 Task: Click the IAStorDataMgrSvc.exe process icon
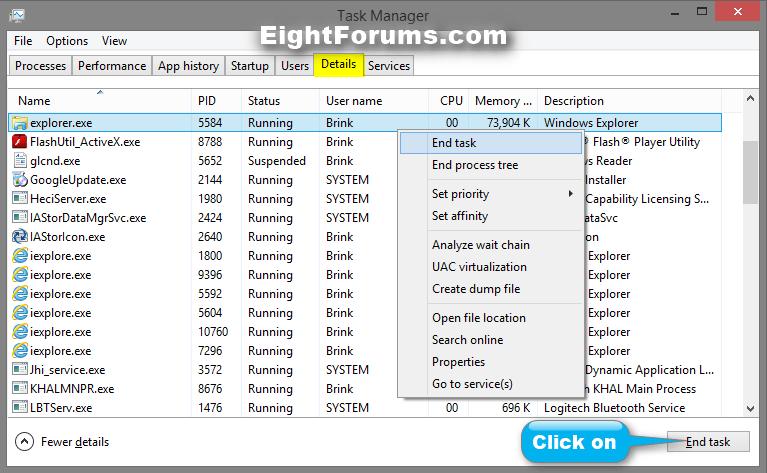(20, 218)
